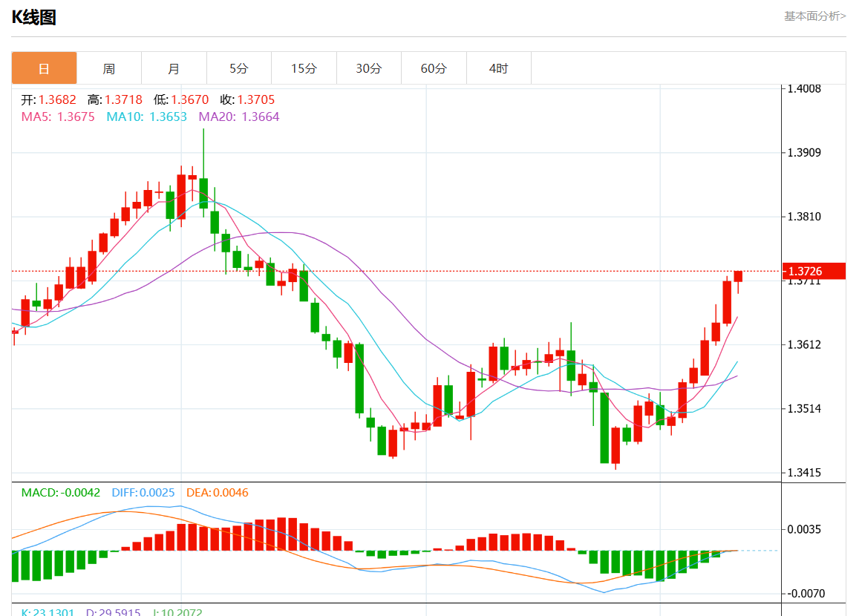Click the latest red candlestick at far right
The image size is (862, 616).
[738, 276]
